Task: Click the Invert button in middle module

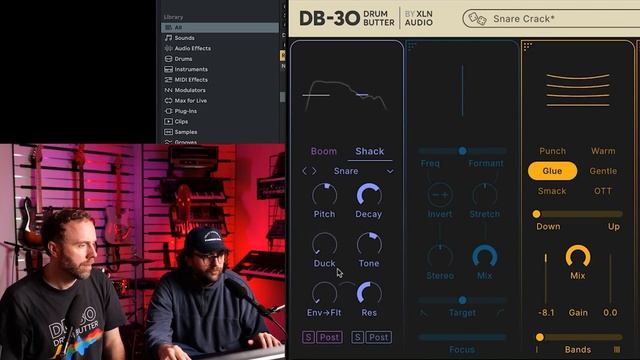Action: pos(440,196)
